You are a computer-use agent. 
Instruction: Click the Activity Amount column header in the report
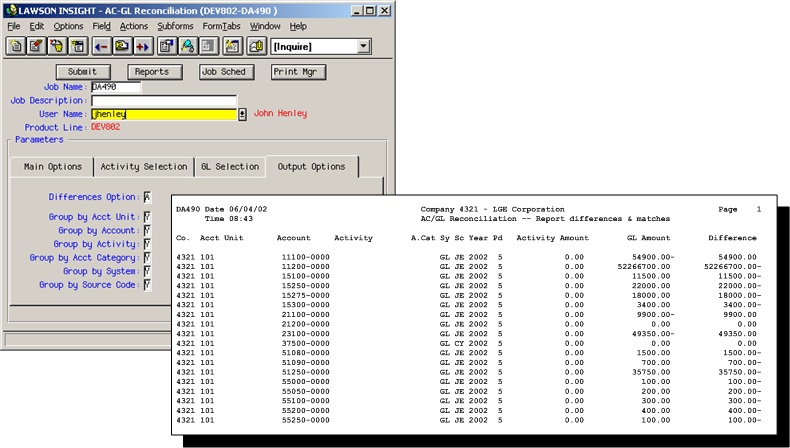pos(552,238)
